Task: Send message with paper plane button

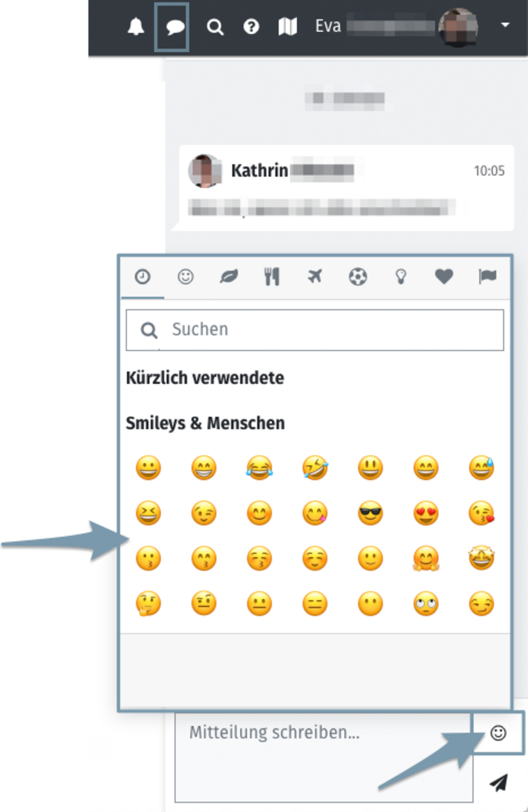Action: (499, 783)
